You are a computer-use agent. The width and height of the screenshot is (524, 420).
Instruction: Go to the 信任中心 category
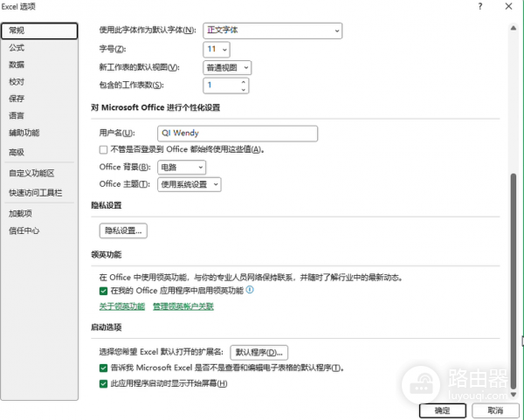point(24,231)
